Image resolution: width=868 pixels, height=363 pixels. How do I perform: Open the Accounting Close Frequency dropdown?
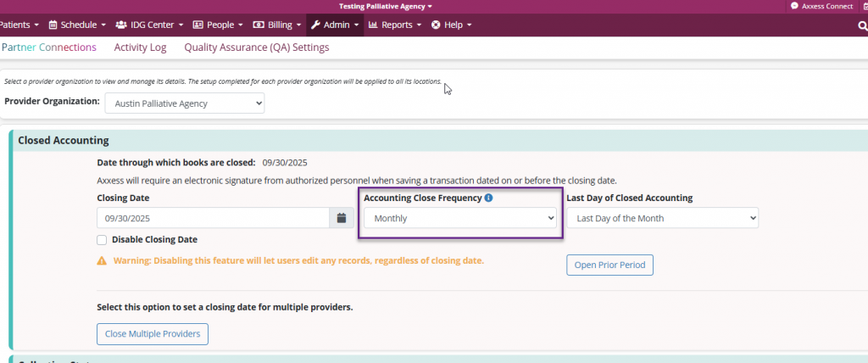(460, 218)
